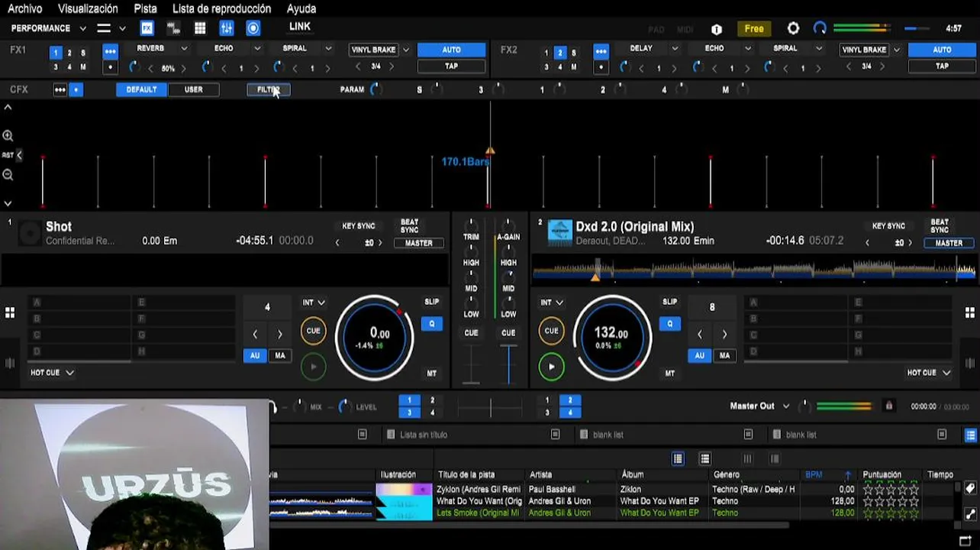Viewport: 980px width, 550px height.
Task: Show the sampler grid panel icon
Action: coord(200,28)
